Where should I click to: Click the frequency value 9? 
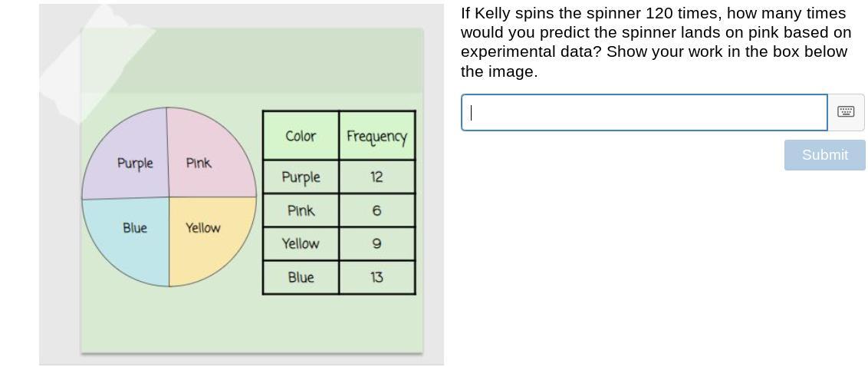376,243
